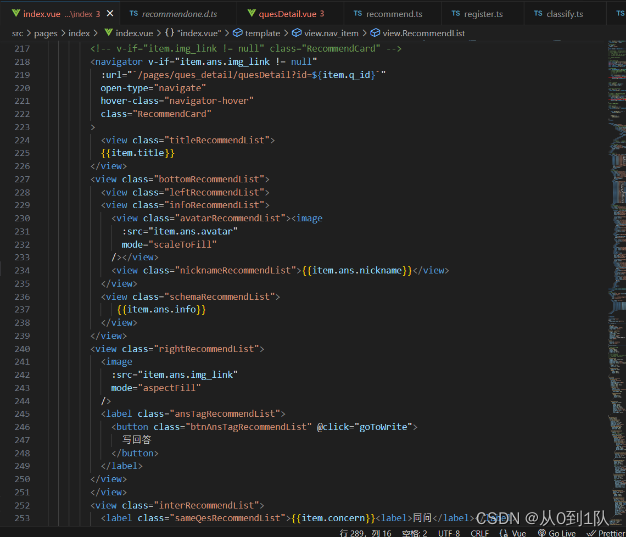Click 'interRecommendList' class name
This screenshot has height=537, width=626.
pos(206,505)
